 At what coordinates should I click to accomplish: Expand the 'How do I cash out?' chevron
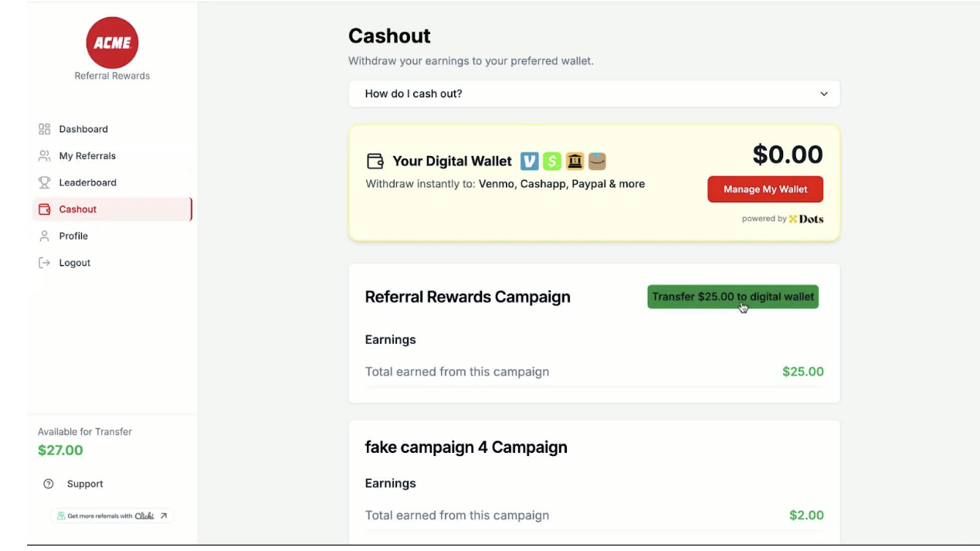pos(823,94)
